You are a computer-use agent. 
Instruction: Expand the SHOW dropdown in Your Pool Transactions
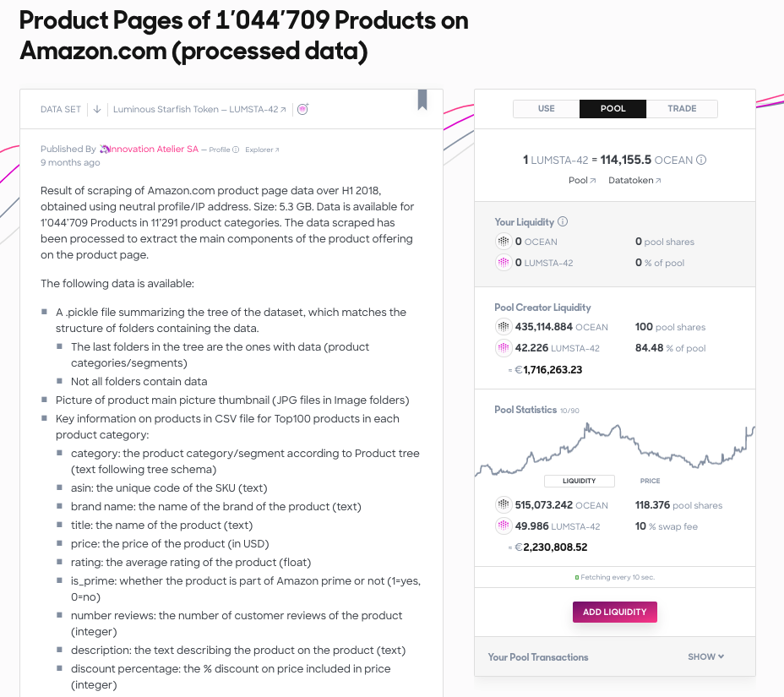click(705, 656)
